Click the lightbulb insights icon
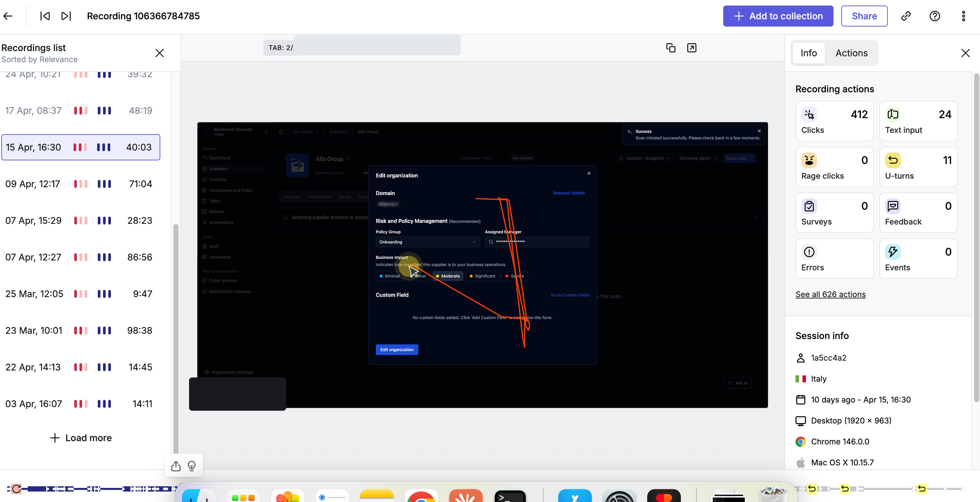This screenshot has width=980, height=502. coord(192,466)
